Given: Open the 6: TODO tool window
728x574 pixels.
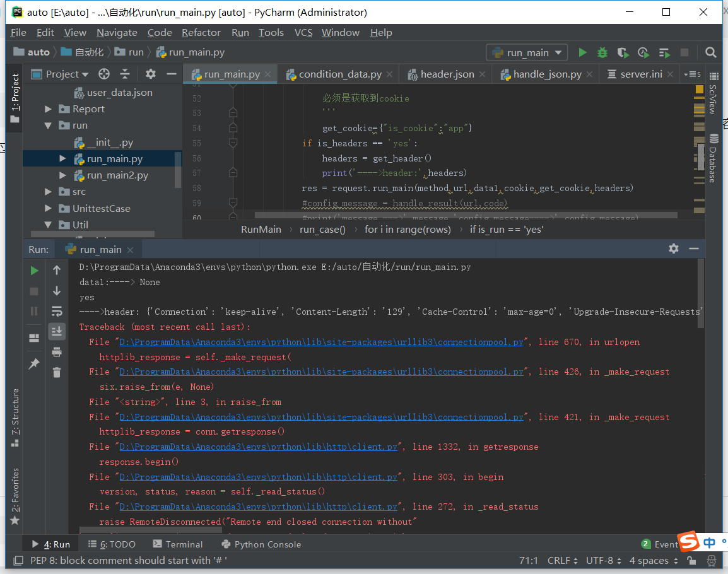Looking at the screenshot, I should (112, 544).
